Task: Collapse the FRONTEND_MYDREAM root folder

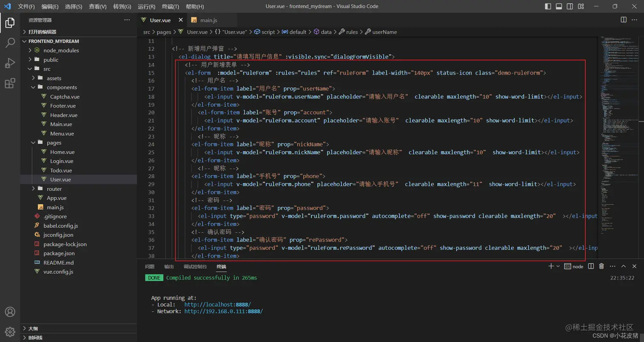Action: pyautogui.click(x=79, y=41)
